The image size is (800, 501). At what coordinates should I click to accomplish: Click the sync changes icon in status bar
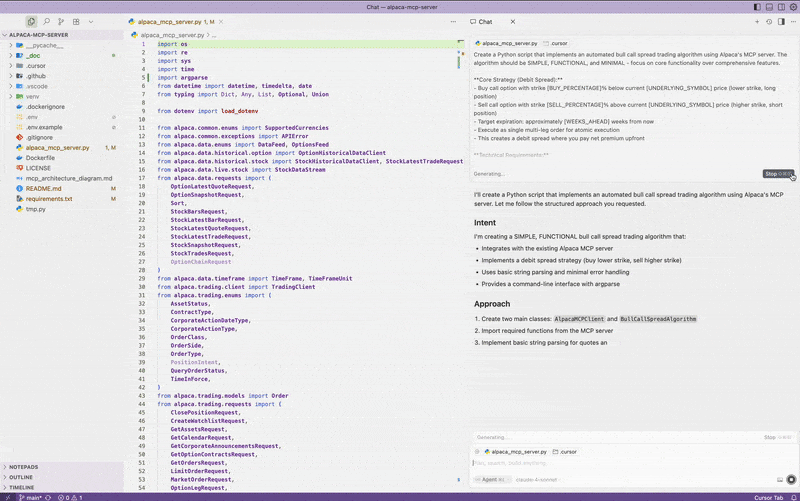48,497
